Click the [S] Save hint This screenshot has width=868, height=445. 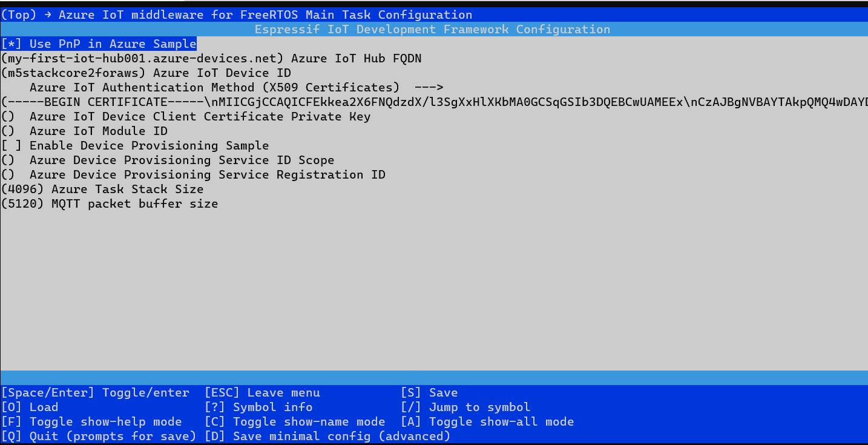point(429,392)
